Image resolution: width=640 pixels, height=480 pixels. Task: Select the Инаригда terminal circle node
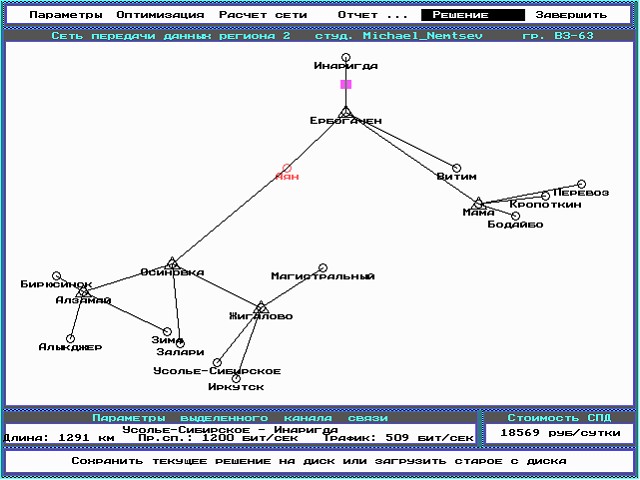click(346, 57)
